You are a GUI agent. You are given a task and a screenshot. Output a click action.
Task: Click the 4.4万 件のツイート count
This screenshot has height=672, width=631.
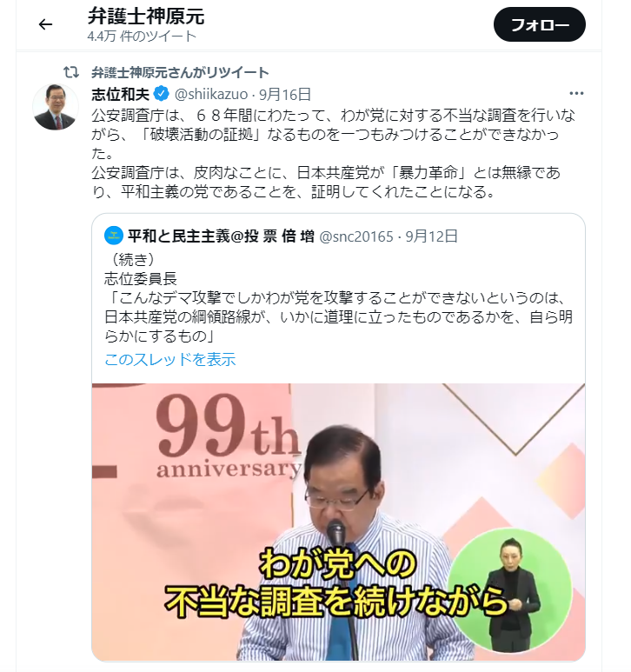pos(142,37)
